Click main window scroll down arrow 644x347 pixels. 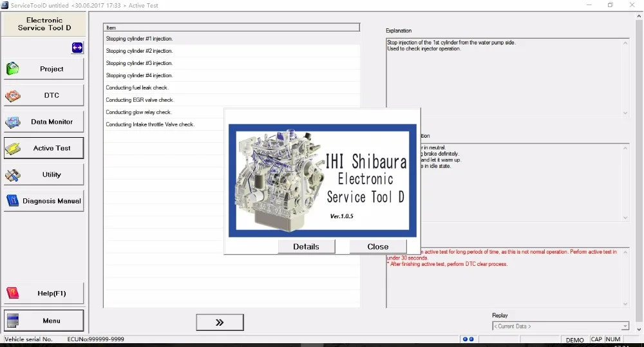pyautogui.click(x=639, y=330)
